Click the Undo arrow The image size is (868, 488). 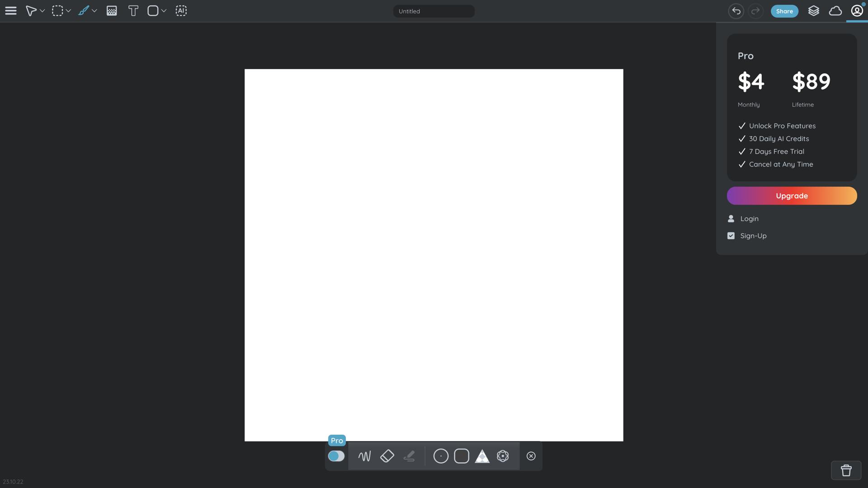point(736,11)
